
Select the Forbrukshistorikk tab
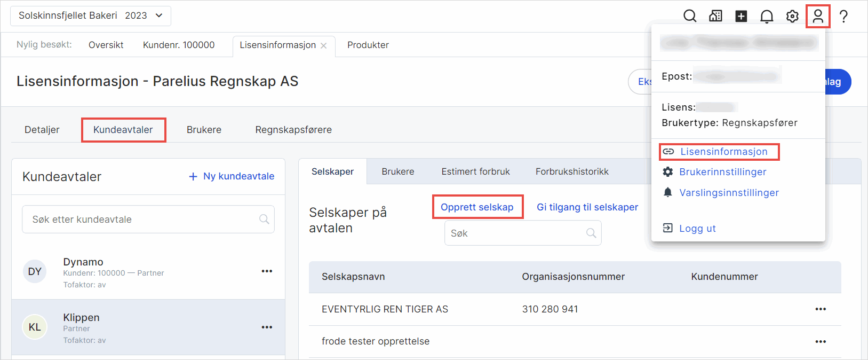[572, 171]
